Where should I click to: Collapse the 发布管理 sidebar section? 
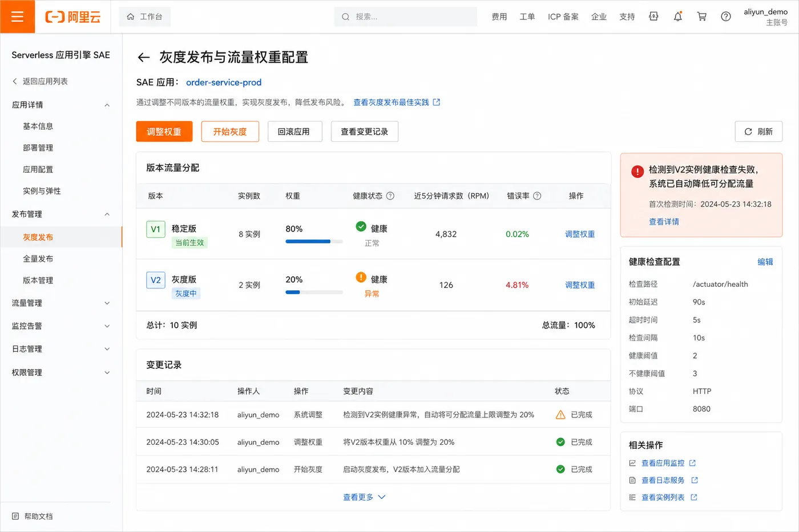107,214
